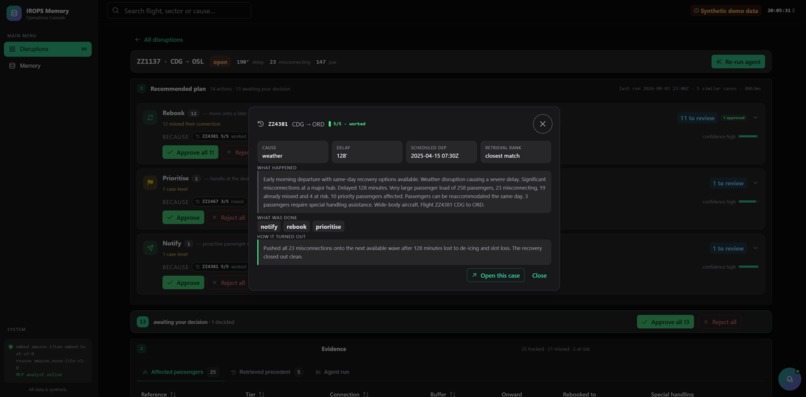Close the ZZ4381 precedent dialog with X
The width and height of the screenshot is (806, 397).
pos(542,124)
